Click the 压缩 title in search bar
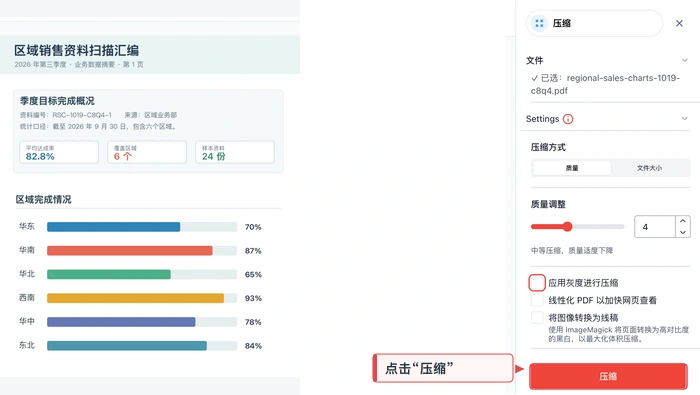The image size is (700, 395). [562, 23]
